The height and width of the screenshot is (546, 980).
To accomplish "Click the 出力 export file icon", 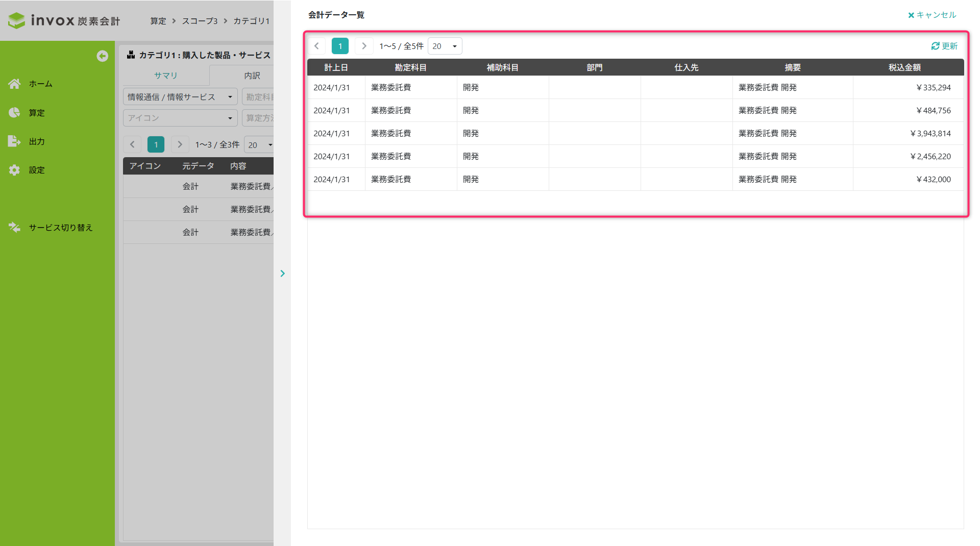I will click(14, 141).
